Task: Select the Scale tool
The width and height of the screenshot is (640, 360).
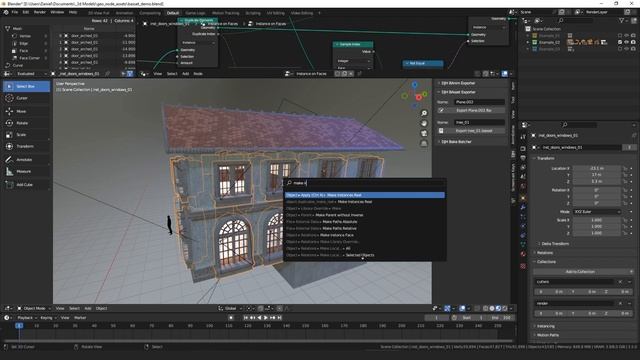Action: pyautogui.click(x=27, y=134)
